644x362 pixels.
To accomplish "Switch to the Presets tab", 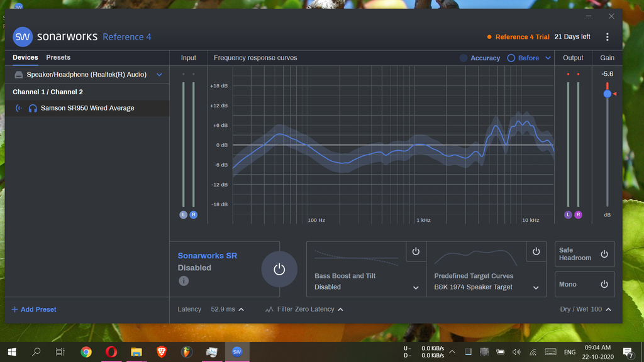I will tap(58, 57).
